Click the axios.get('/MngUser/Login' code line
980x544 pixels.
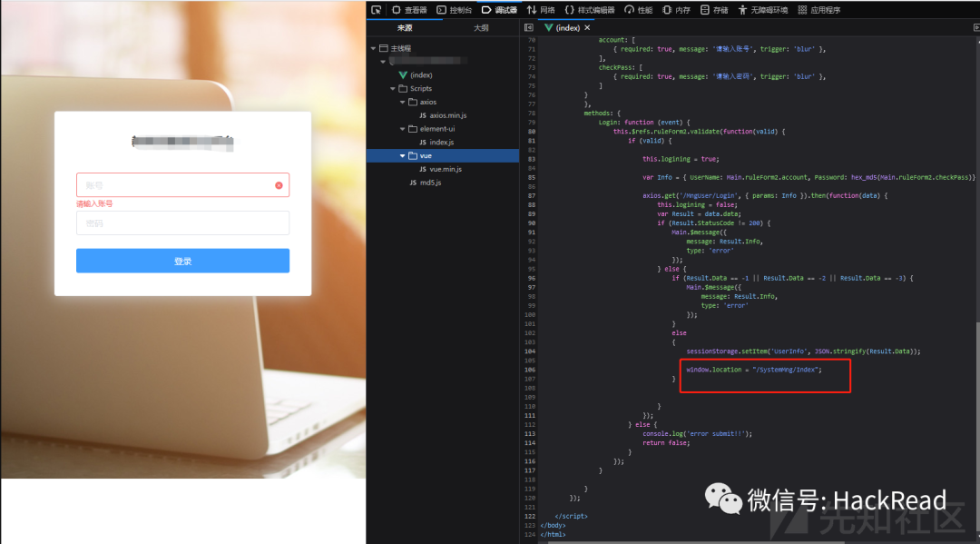[765, 196]
